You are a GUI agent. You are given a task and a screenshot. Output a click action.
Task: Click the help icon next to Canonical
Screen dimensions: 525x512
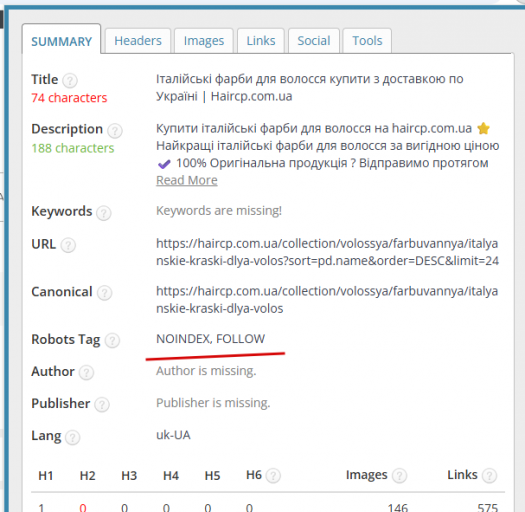[x=104, y=293]
